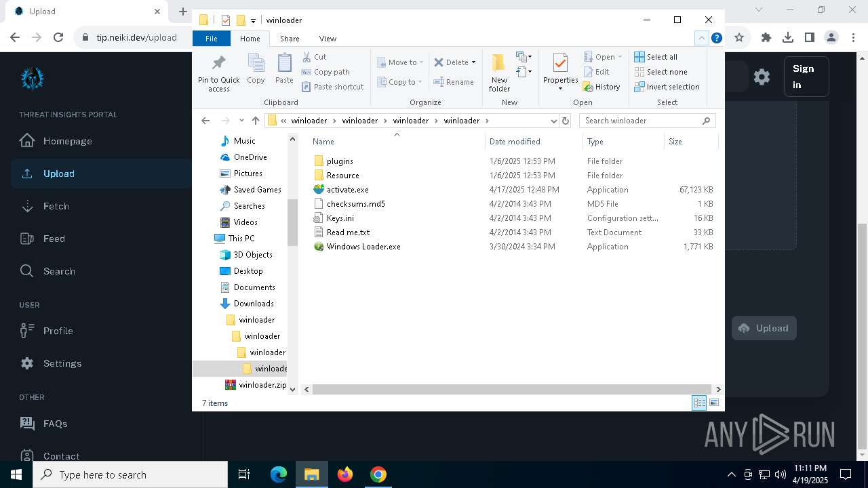Image resolution: width=868 pixels, height=488 pixels.
Task: Open the Delete dropdown arrow
Action: coord(473,62)
